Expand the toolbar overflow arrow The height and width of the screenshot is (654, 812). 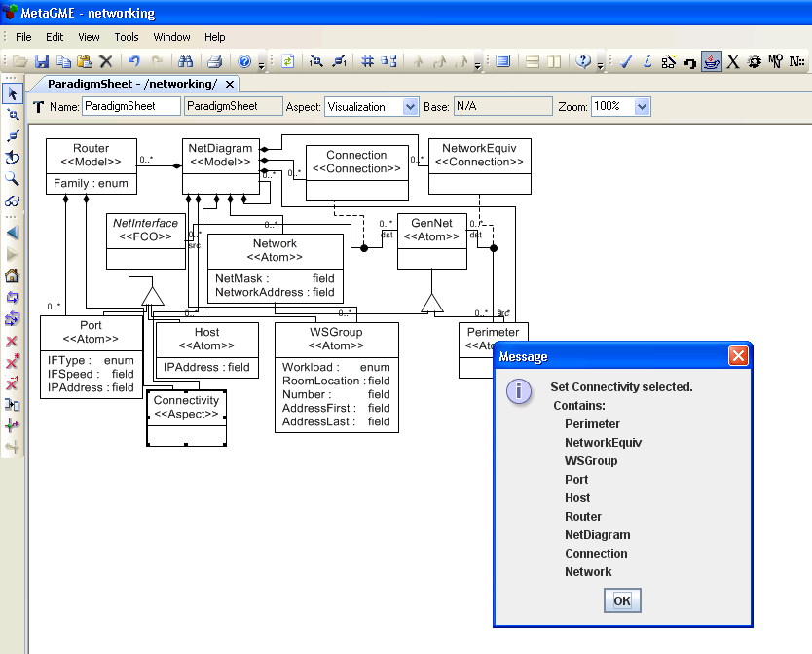coord(260,66)
